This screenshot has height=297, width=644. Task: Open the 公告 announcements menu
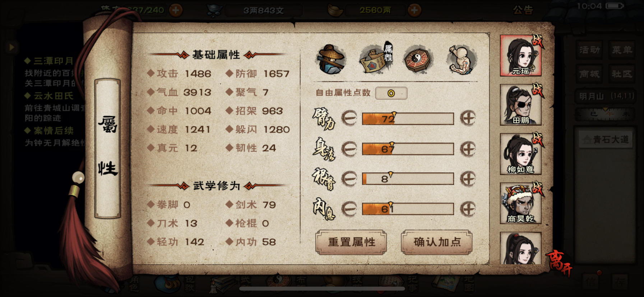523,10
